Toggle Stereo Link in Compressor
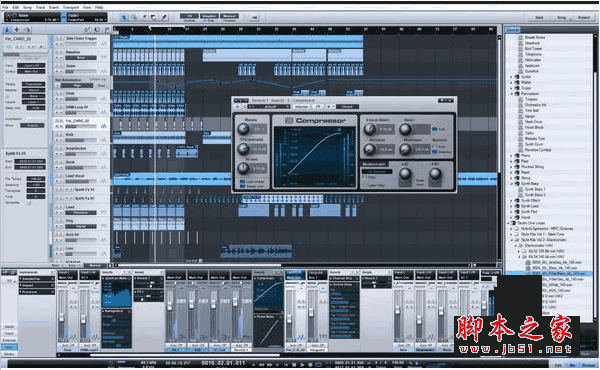Screen dimensions: 600x370 pos(242,186)
